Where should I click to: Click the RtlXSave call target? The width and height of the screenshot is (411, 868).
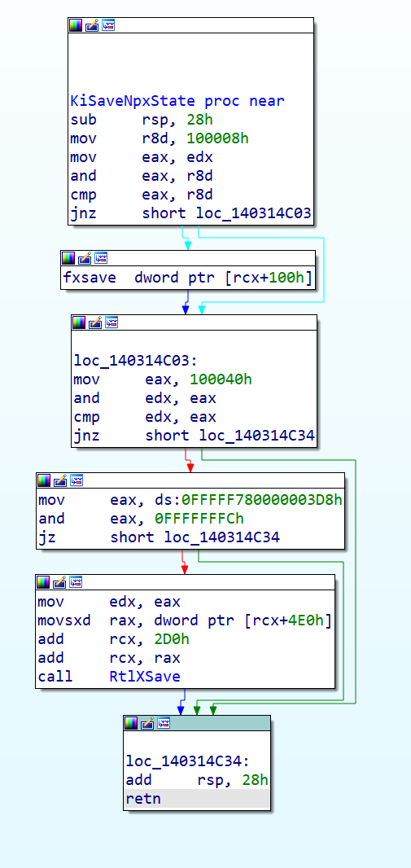tap(145, 677)
